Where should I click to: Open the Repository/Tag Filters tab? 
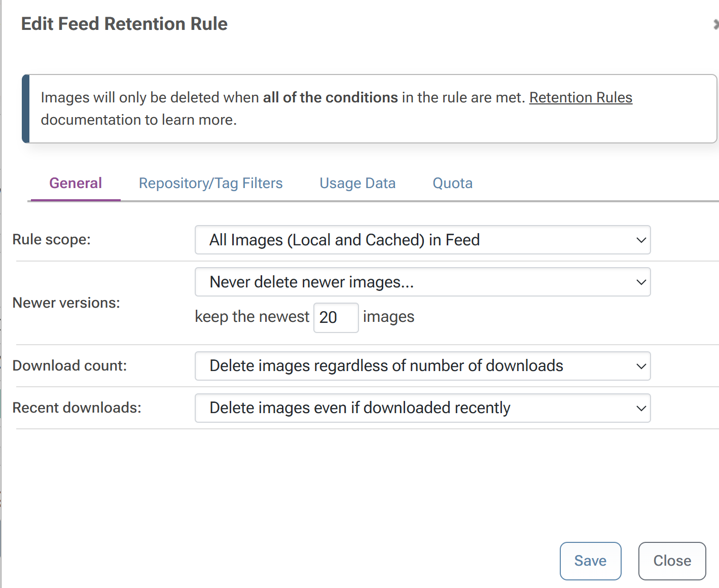click(210, 183)
